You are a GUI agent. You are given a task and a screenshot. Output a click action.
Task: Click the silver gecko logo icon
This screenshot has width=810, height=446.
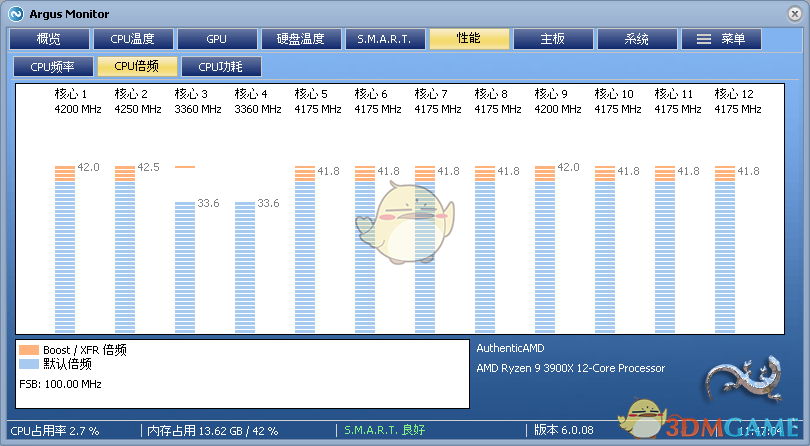pyautogui.click(x=744, y=378)
